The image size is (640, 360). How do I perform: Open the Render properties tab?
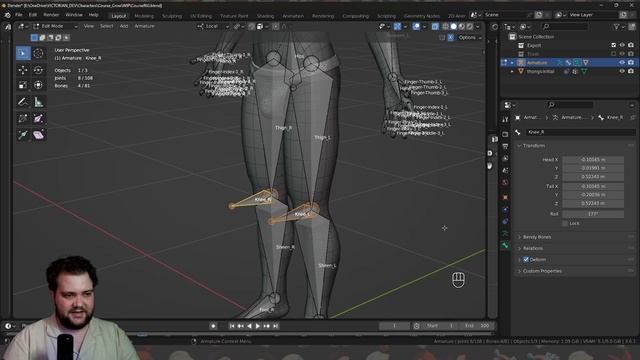coord(505,134)
